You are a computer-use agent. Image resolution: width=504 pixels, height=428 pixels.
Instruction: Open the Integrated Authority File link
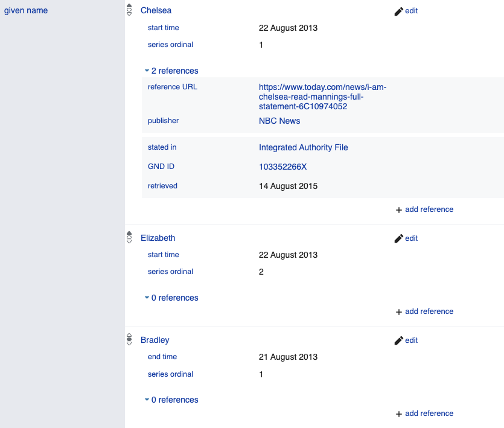tap(304, 148)
